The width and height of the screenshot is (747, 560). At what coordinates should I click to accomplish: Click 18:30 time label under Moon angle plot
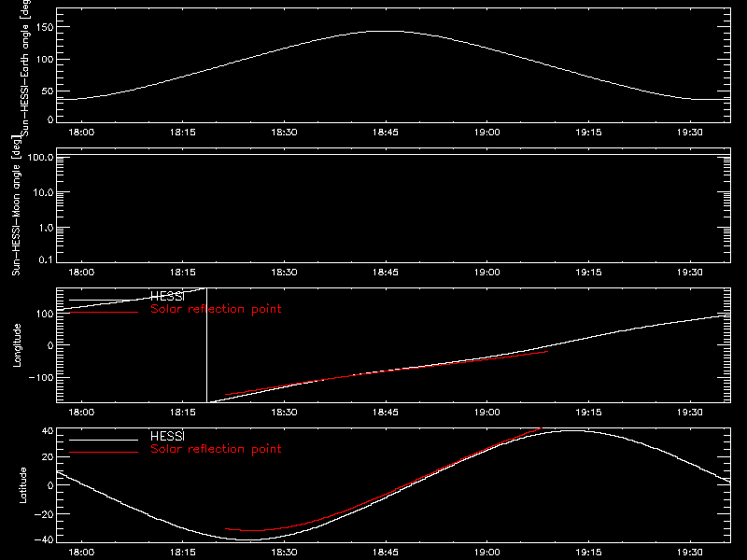click(x=284, y=273)
